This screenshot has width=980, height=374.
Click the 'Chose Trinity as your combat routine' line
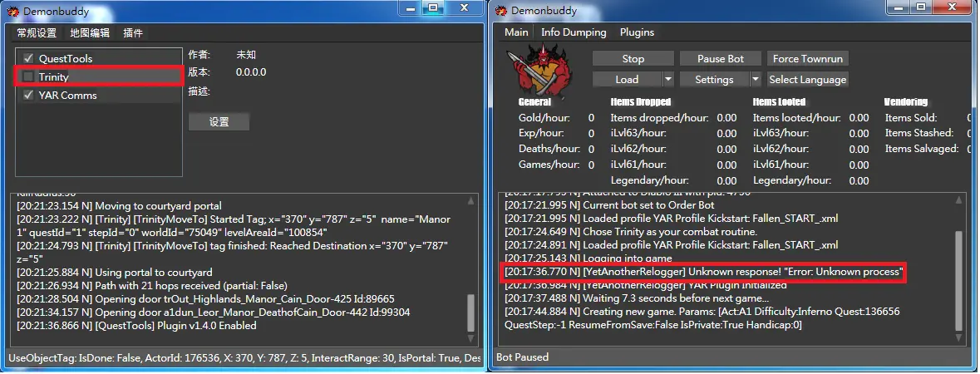631,231
